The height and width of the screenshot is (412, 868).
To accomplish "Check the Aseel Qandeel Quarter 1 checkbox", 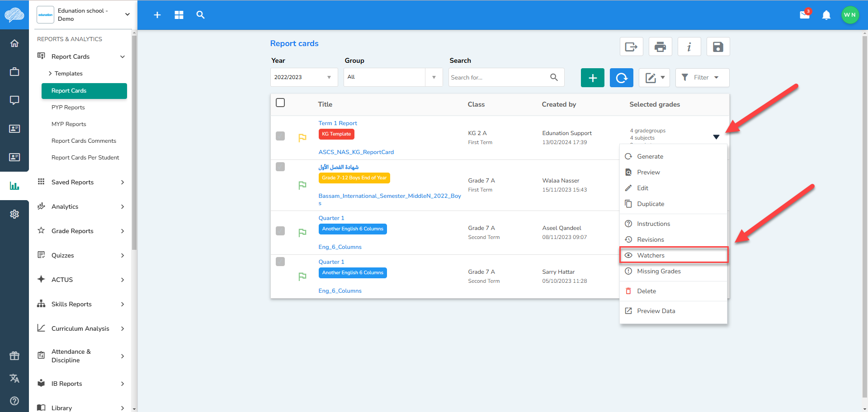I will click(x=280, y=231).
